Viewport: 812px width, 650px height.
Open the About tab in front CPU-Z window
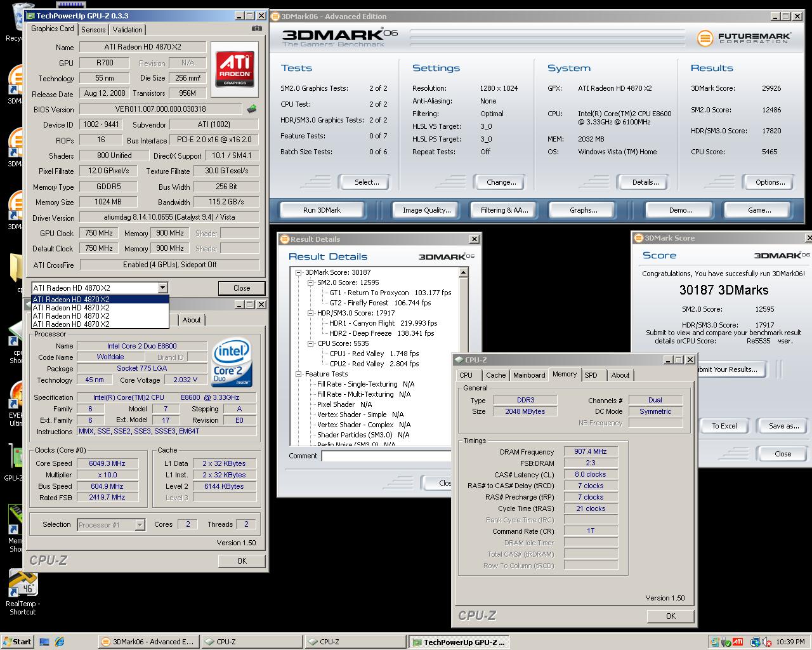pyautogui.click(x=620, y=375)
